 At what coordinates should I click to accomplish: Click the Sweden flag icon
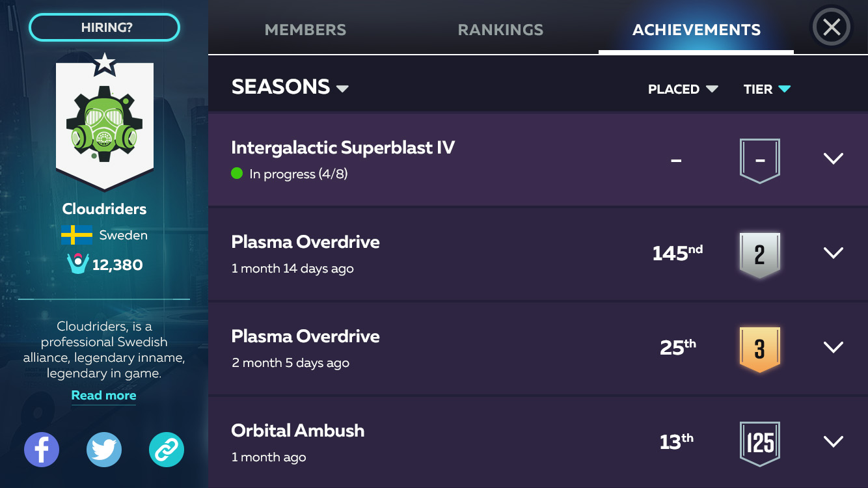[77, 235]
